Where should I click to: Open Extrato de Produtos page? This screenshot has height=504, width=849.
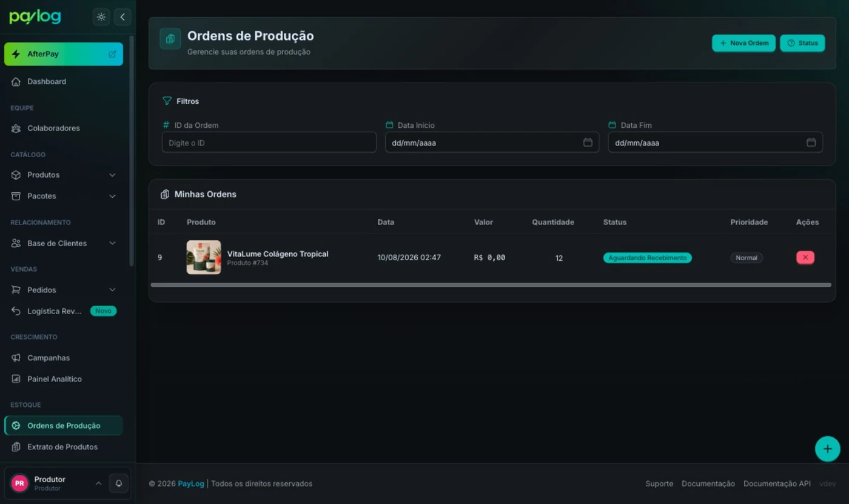[x=64, y=447]
